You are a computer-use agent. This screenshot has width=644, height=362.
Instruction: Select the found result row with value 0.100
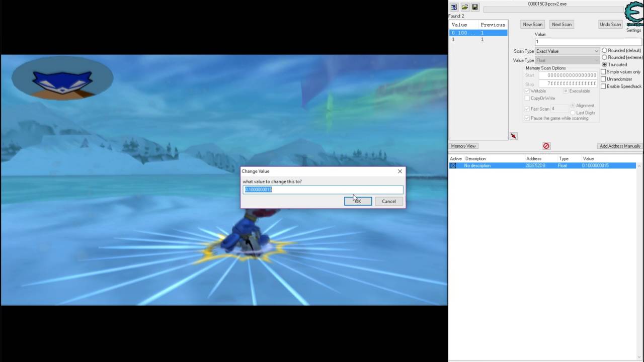(x=478, y=33)
